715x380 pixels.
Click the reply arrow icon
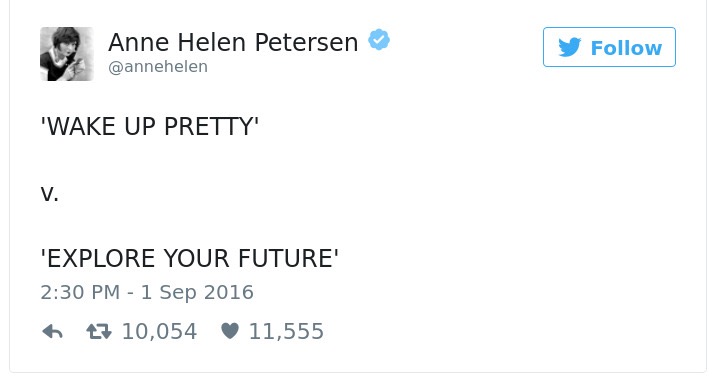pos(52,332)
